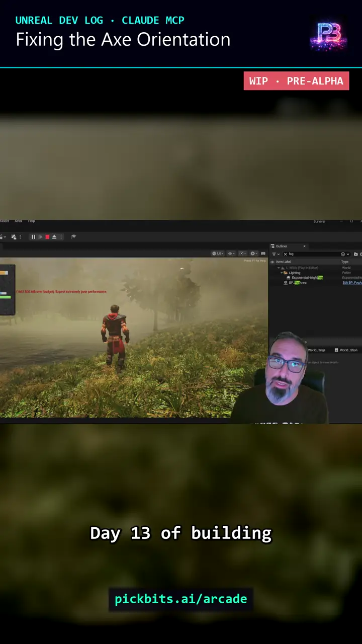The height and width of the screenshot is (644, 362).
Task: Select the Lighting folder row
Action: click(316, 273)
